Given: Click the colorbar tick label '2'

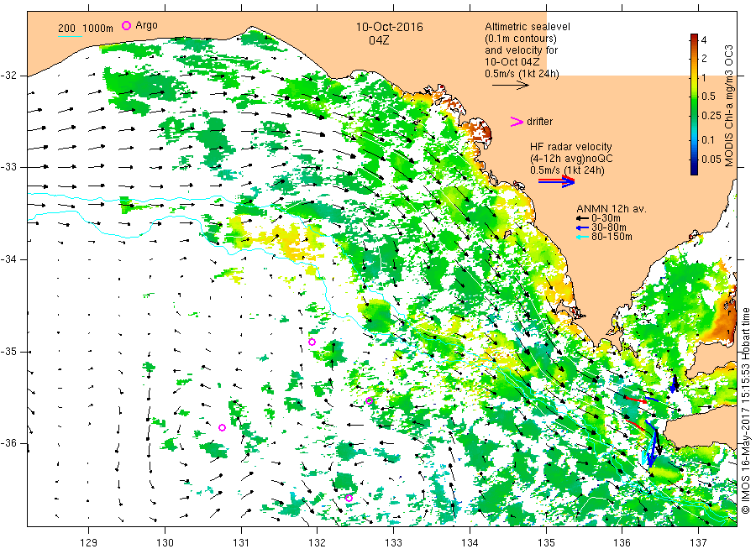Looking at the screenshot, I should [704, 59].
